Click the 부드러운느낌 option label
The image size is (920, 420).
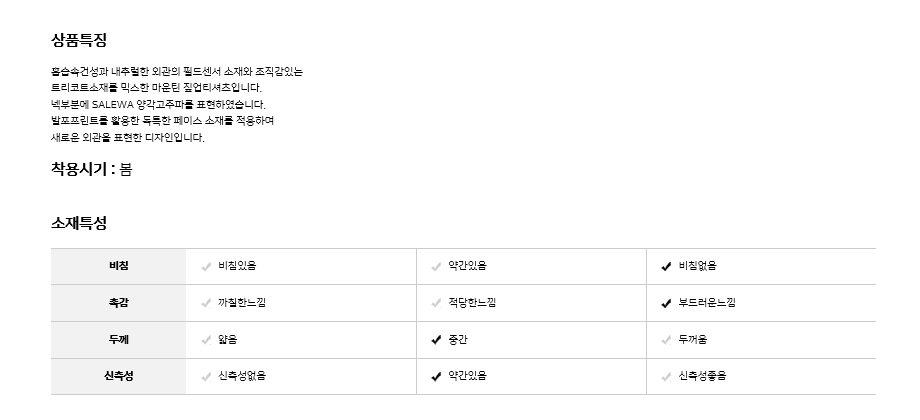tap(707, 303)
